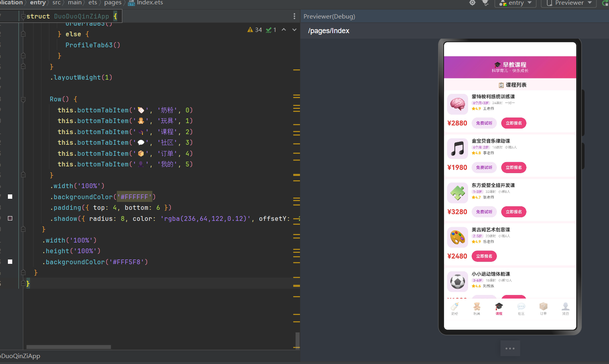Screen dimensions: 609x364
Task: Tap the 社区 speech bubble tab in preview
Action: pos(521,309)
